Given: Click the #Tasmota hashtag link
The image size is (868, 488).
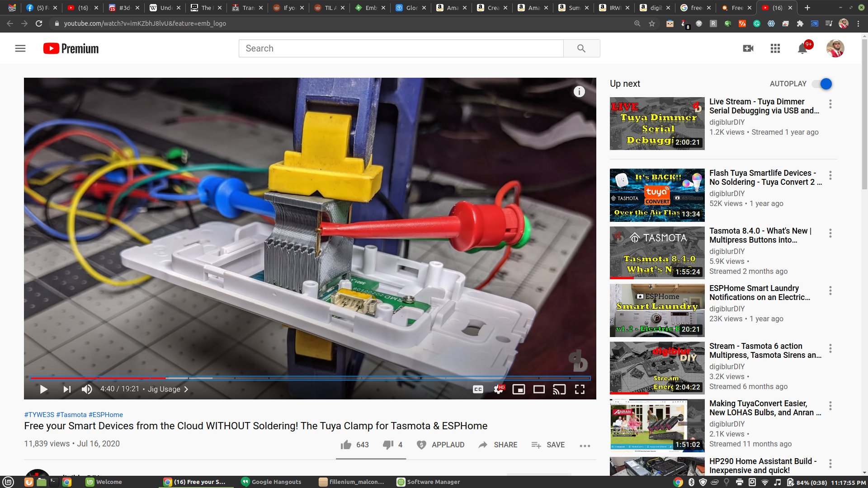Looking at the screenshot, I should click(71, 414).
